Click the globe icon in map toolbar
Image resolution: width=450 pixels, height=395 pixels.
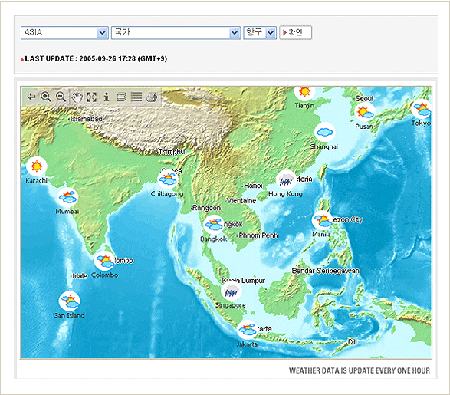[x=152, y=97]
